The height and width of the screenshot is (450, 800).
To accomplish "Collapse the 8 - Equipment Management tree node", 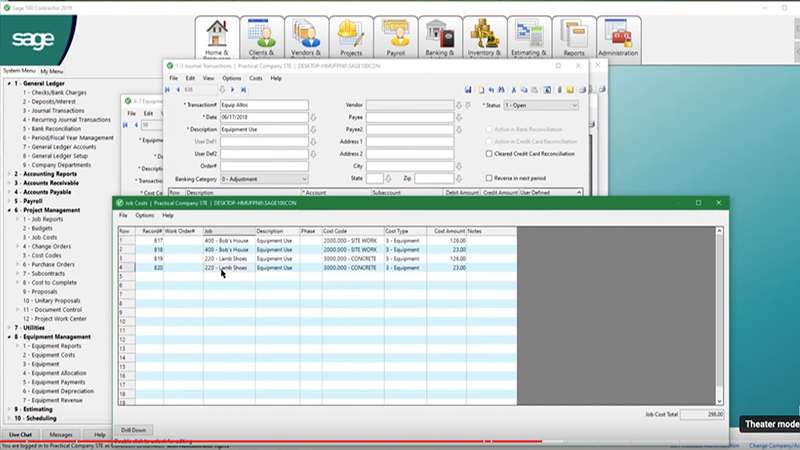I will pyautogui.click(x=9, y=337).
